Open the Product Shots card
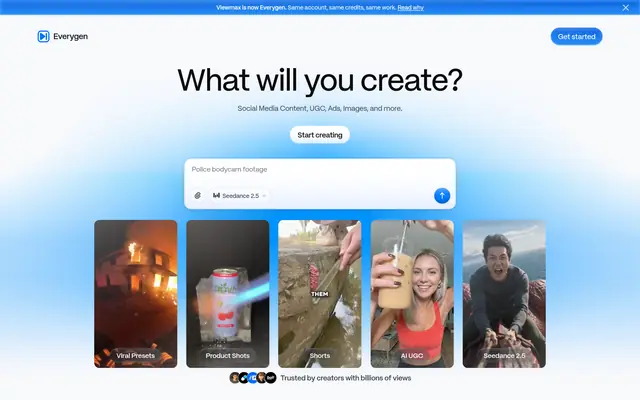Screen dimensions: 640x400 click(228, 294)
